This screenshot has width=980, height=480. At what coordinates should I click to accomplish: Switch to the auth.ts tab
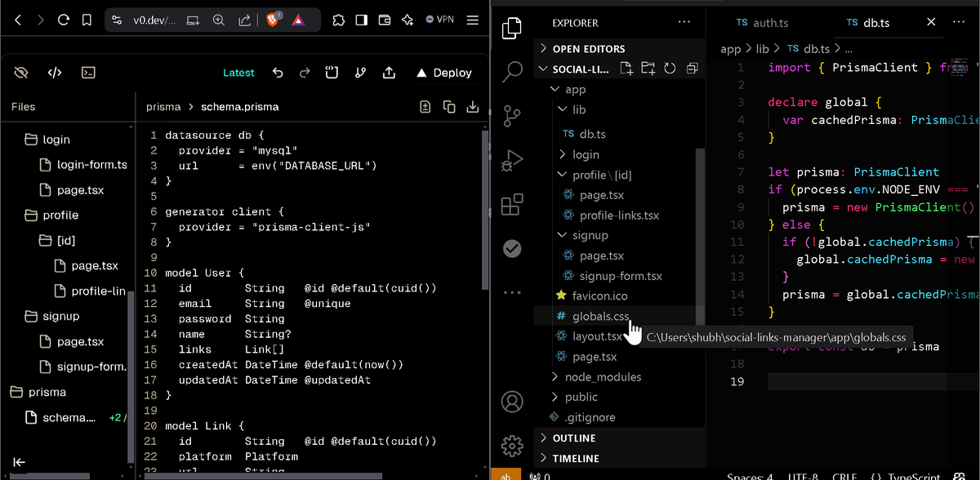(x=762, y=23)
